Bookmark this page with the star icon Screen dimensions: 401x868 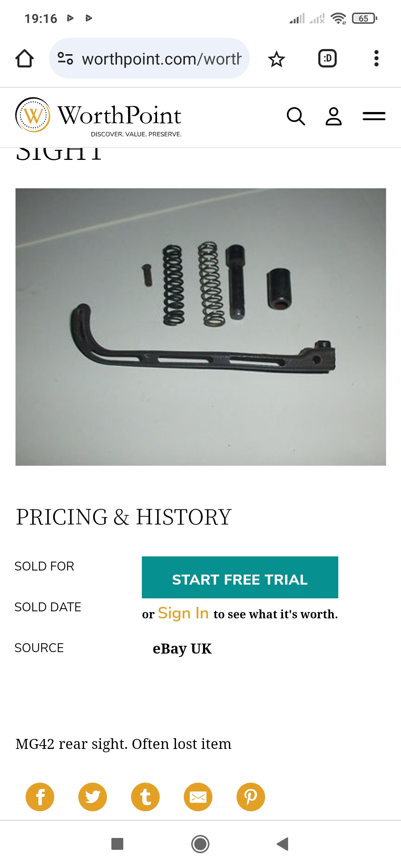point(277,59)
